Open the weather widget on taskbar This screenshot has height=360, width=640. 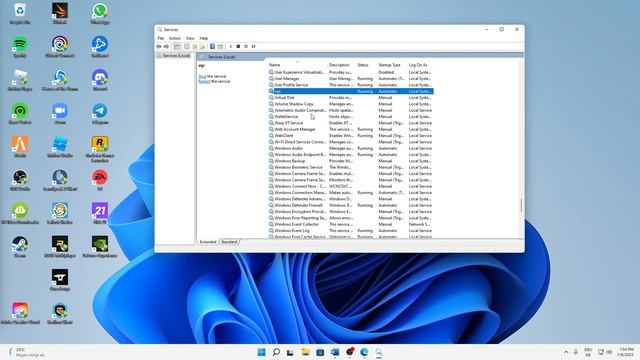point(27,352)
